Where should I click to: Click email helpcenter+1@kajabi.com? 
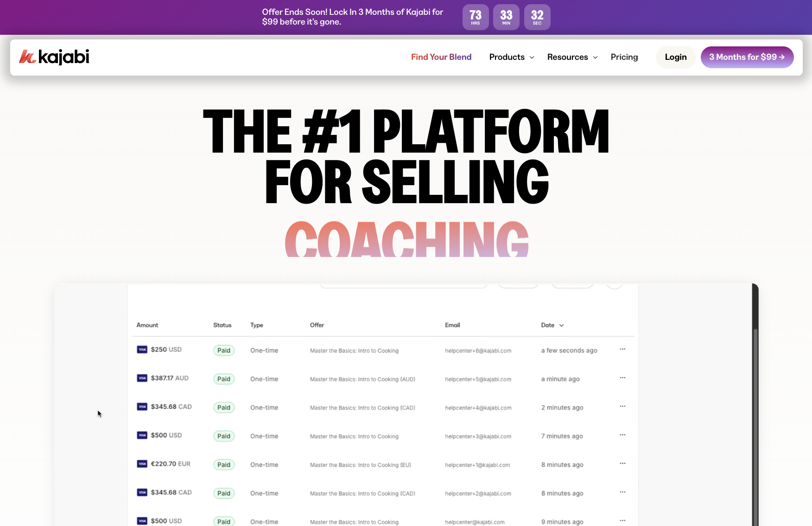[x=477, y=465]
